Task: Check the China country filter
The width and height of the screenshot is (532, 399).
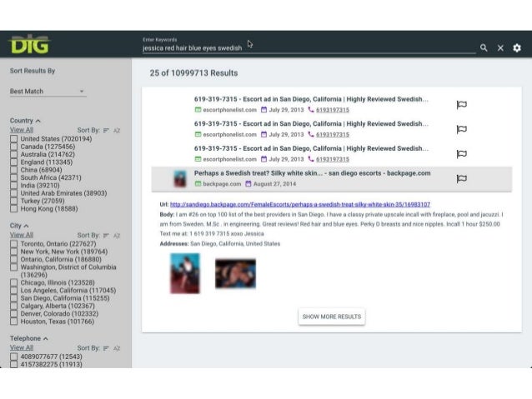Action: click(x=13, y=170)
